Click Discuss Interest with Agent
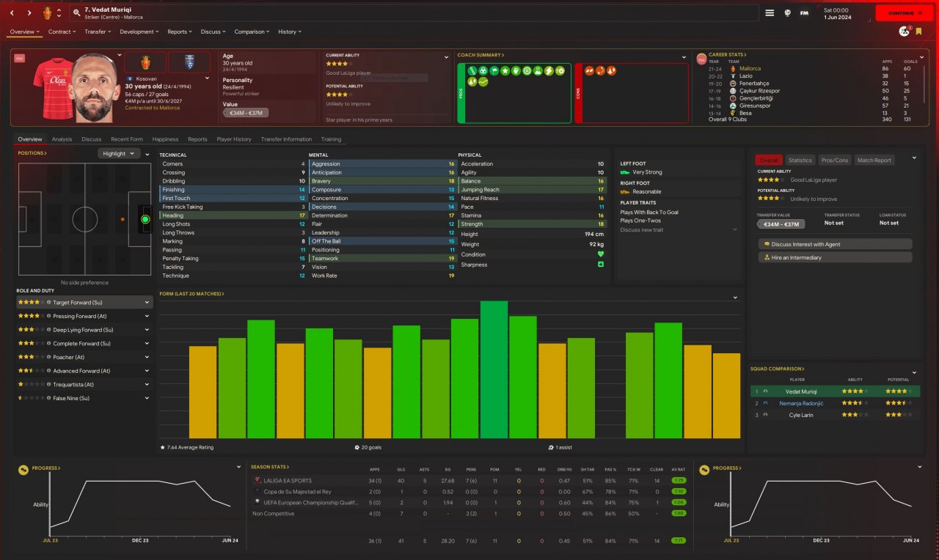939x560 pixels. [x=836, y=244]
